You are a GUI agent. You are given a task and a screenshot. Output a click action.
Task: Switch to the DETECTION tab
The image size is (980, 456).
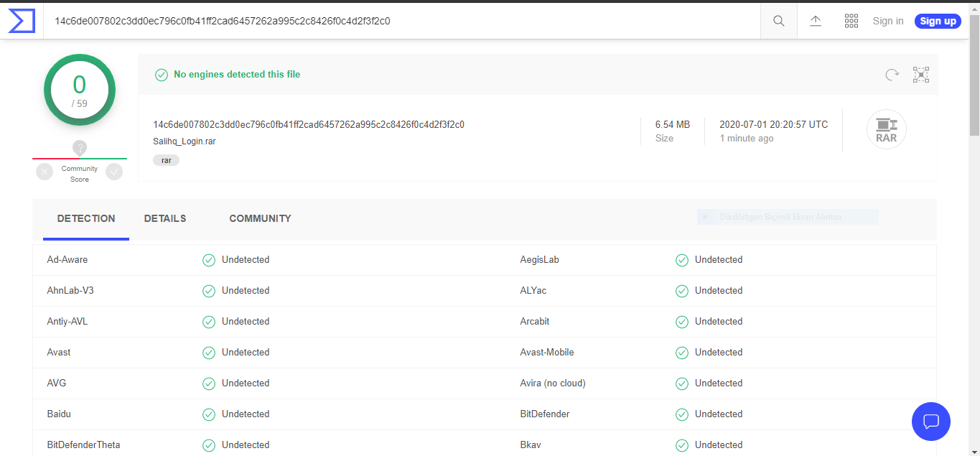86,218
